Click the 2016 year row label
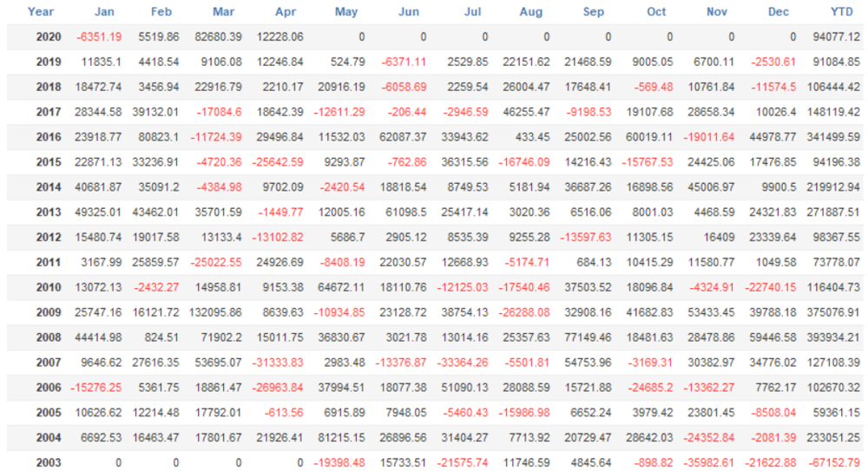868x471 pixels. pos(49,138)
